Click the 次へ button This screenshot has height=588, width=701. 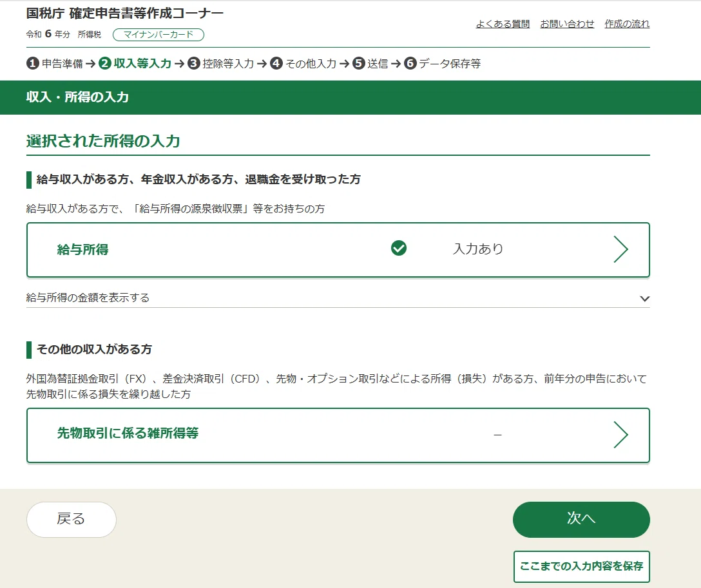pos(581,519)
